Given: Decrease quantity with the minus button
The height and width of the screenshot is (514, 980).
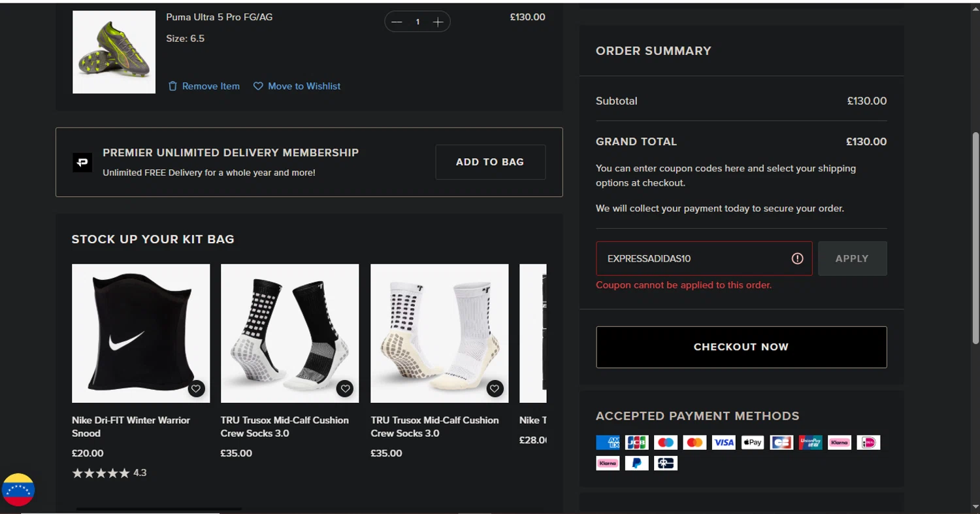Looking at the screenshot, I should pos(397,22).
